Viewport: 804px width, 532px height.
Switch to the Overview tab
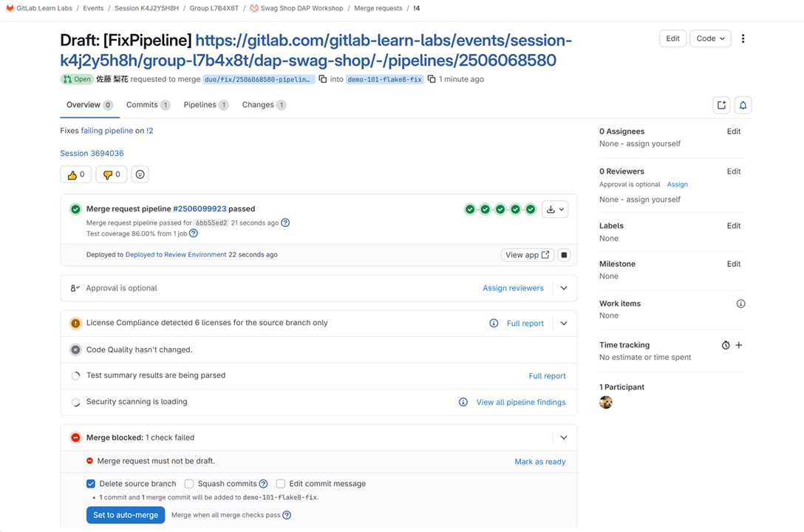click(x=89, y=105)
